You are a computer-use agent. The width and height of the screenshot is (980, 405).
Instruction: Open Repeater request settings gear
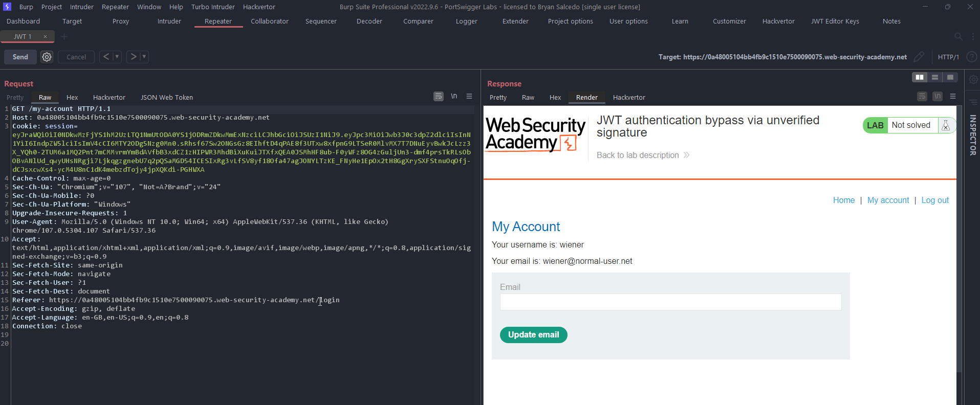47,57
